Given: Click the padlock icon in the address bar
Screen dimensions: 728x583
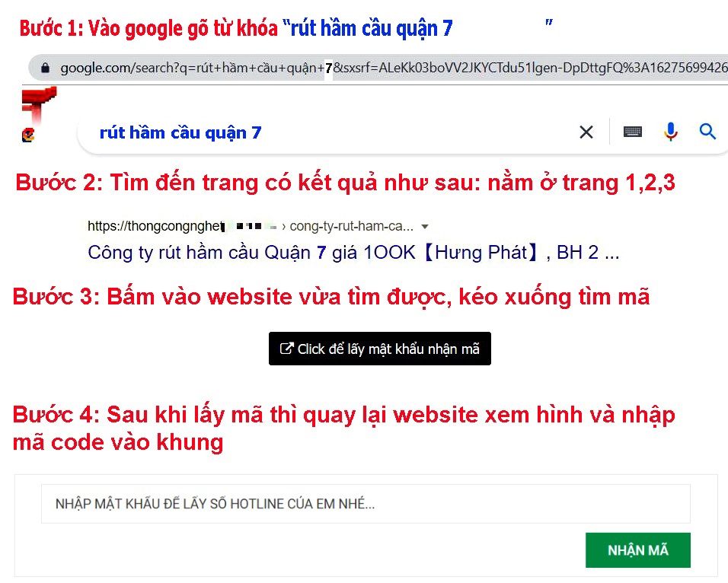Looking at the screenshot, I should tap(46, 68).
